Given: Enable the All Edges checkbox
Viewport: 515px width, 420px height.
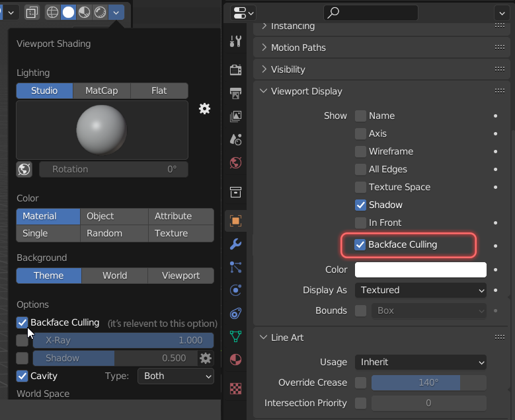Looking at the screenshot, I should tap(360, 169).
